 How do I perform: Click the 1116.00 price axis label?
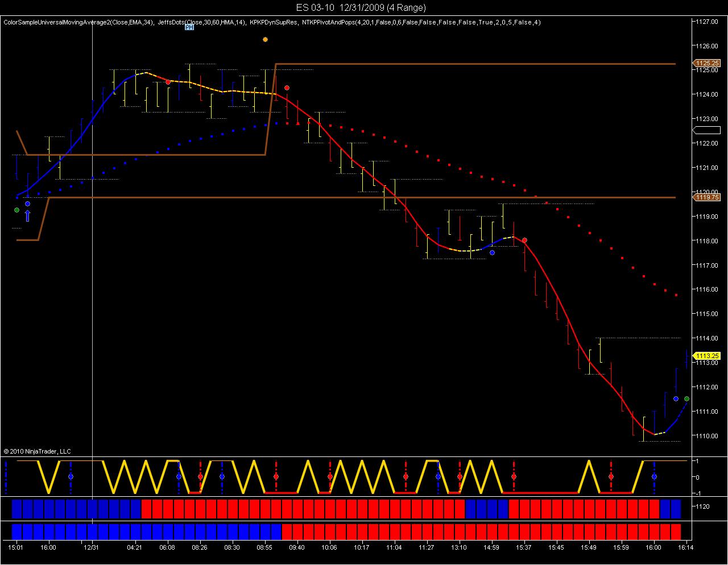tap(706, 290)
